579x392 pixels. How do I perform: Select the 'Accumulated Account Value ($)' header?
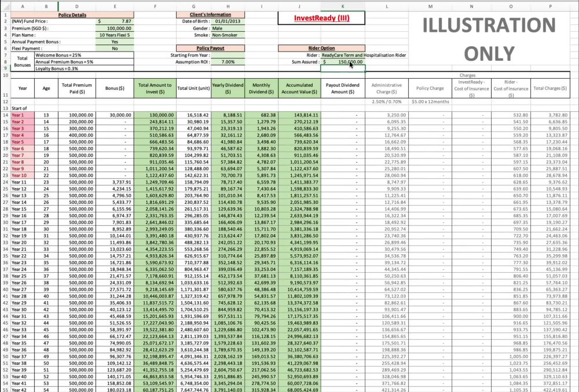[x=299, y=88]
